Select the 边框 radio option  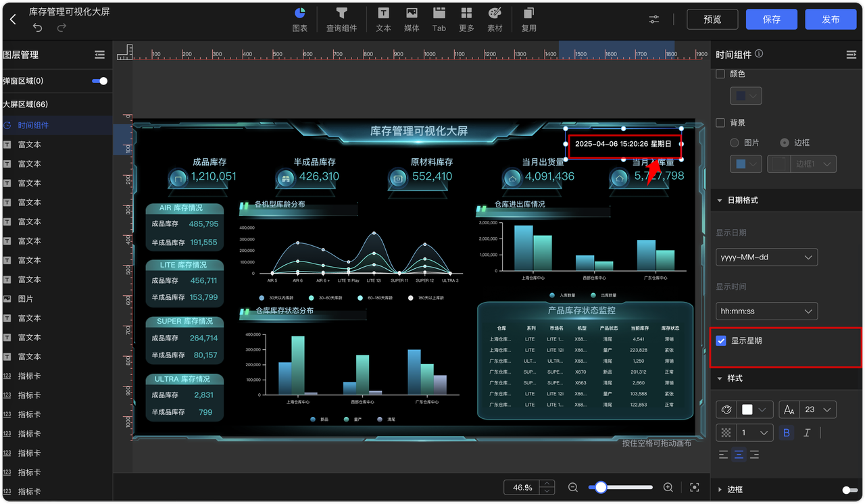pos(785,143)
